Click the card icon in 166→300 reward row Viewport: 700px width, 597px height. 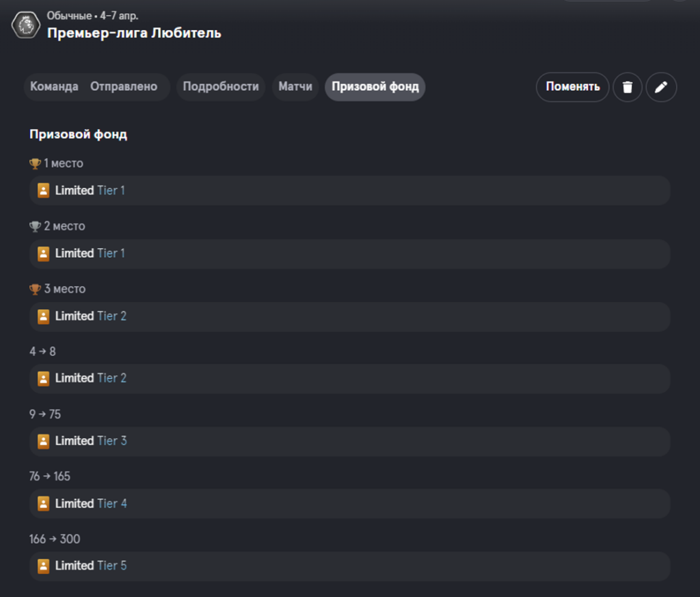click(43, 566)
